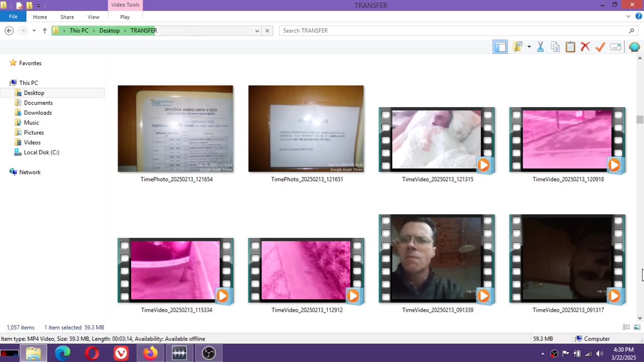
Task: Show hidden system tray icons
Action: tap(542, 353)
